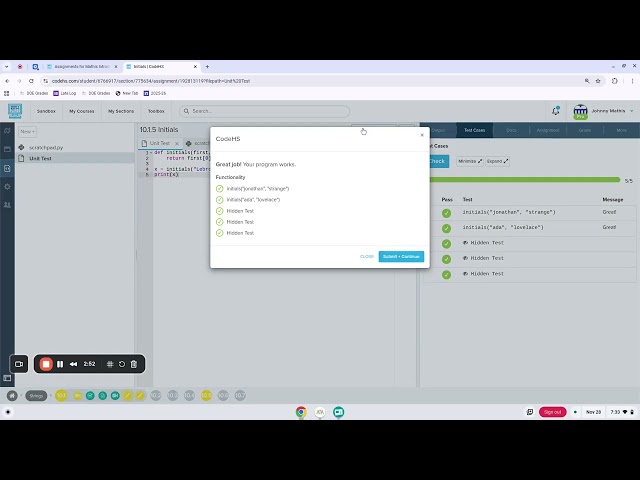Open My Sections in the top nav

(121, 111)
